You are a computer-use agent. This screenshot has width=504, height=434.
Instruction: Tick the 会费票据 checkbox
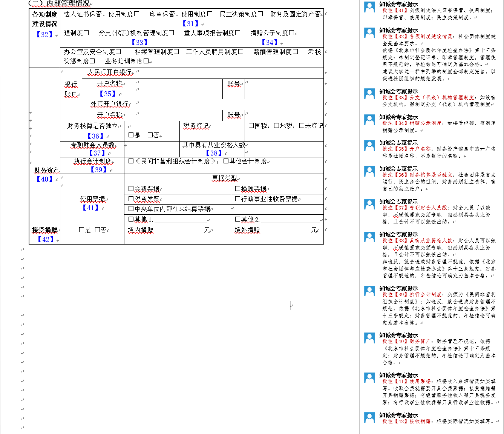click(x=131, y=189)
